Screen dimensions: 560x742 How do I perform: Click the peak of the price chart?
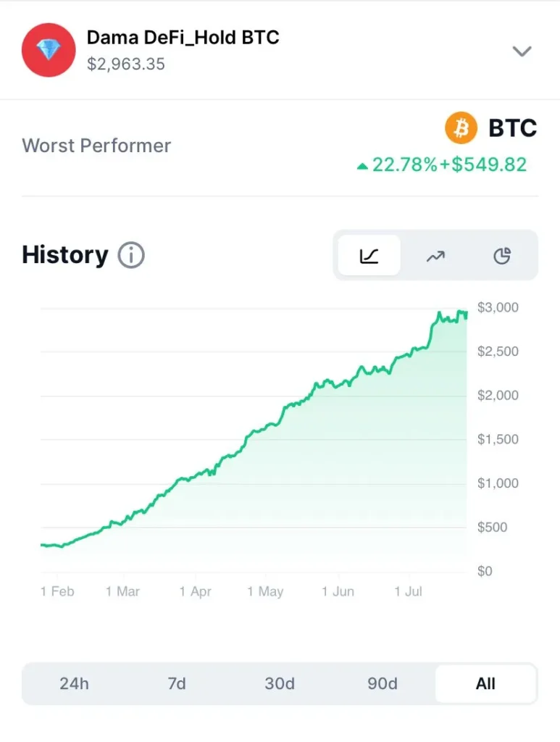[459, 310]
